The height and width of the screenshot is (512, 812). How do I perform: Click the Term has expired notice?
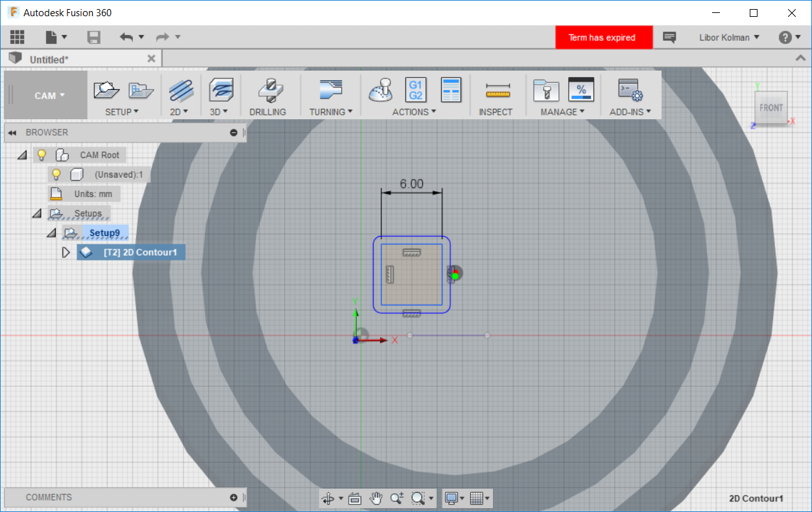point(601,38)
